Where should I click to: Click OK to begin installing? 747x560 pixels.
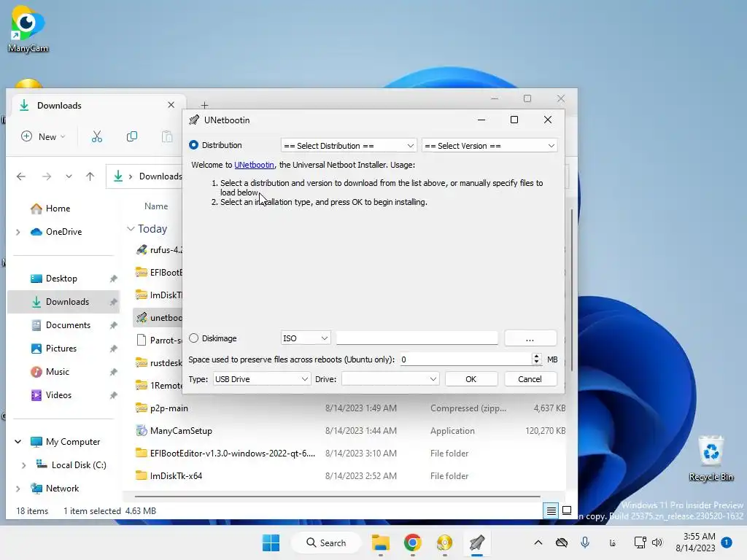point(471,379)
